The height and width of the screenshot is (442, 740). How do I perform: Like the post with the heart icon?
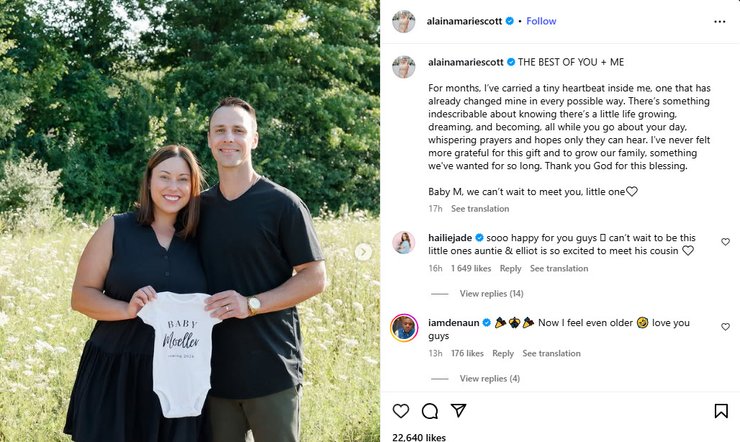click(401, 411)
